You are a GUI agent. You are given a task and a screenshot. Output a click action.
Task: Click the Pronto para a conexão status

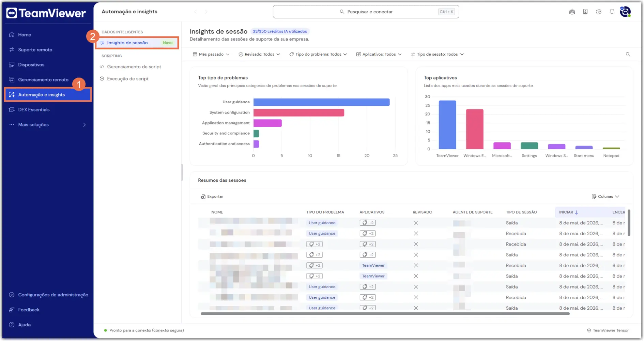144,331
